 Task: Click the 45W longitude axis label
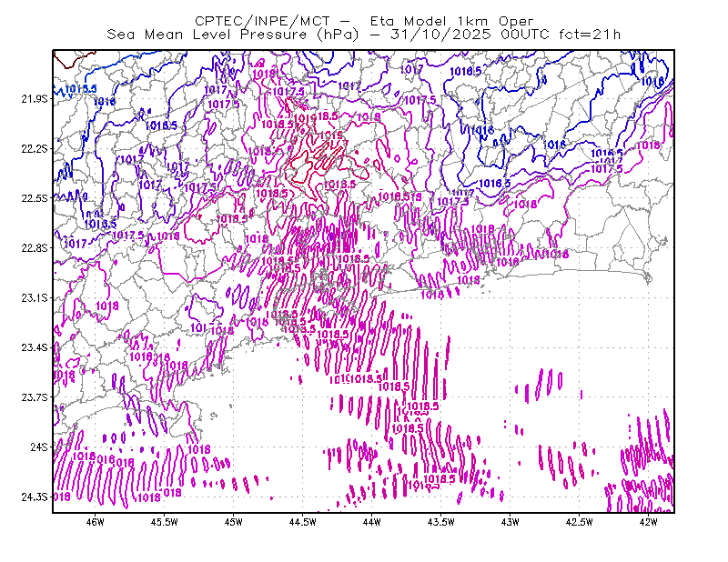pos(234,522)
